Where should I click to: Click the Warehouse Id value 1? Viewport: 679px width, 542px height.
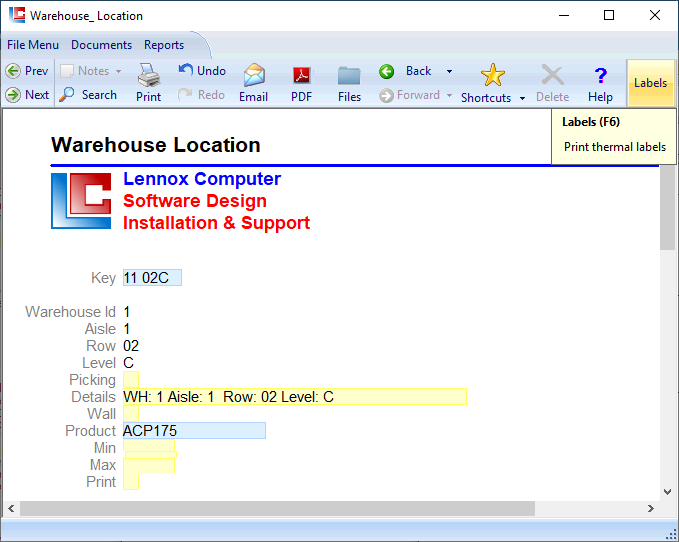point(126,312)
